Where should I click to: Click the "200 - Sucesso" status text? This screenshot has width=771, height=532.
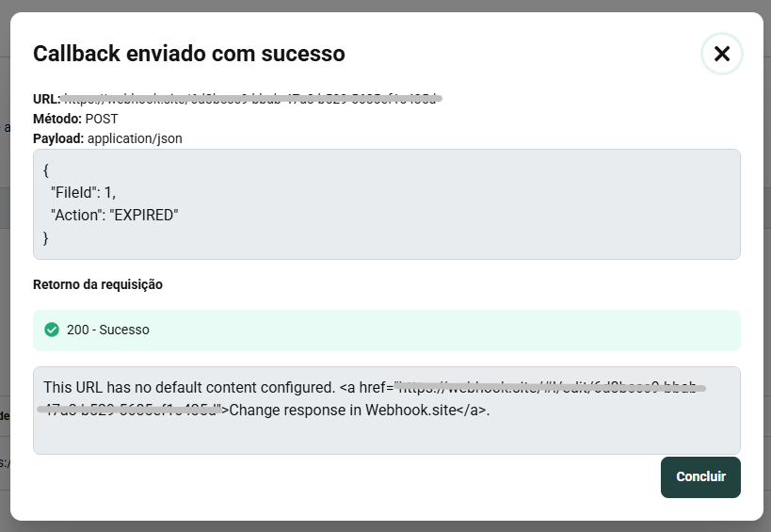point(108,330)
